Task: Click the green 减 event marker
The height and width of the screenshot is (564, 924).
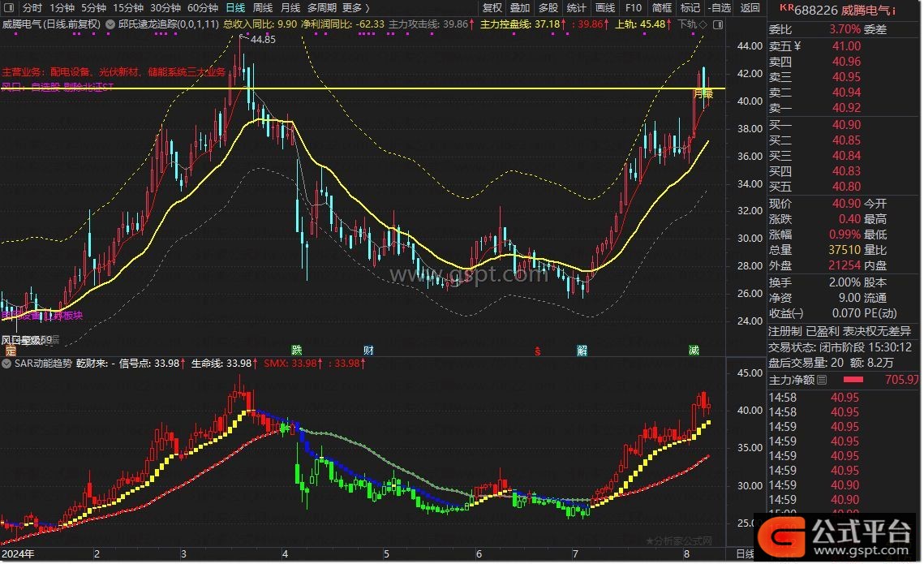Action: [694, 351]
